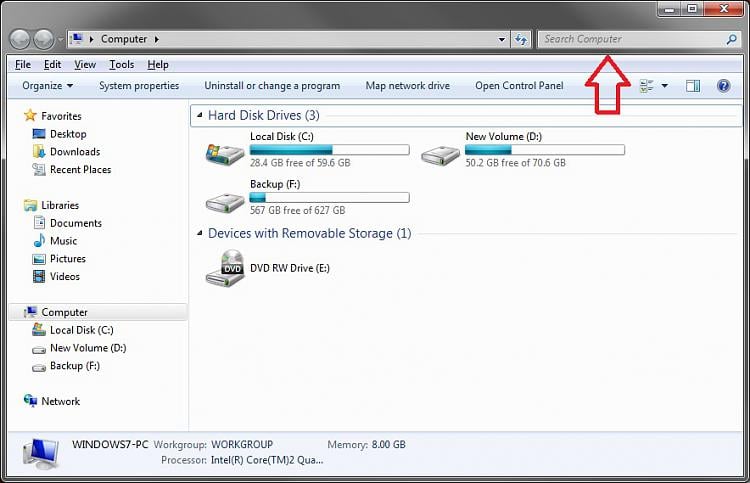Click the Back navigation button
The width and height of the screenshot is (750, 483).
tap(20, 39)
